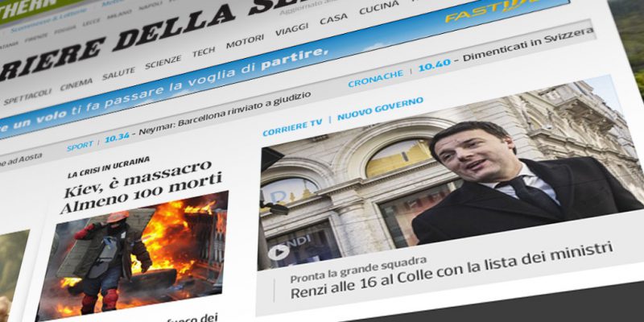Open the LECCE local edition link
This screenshot has height=322, width=644.
pos(91,23)
